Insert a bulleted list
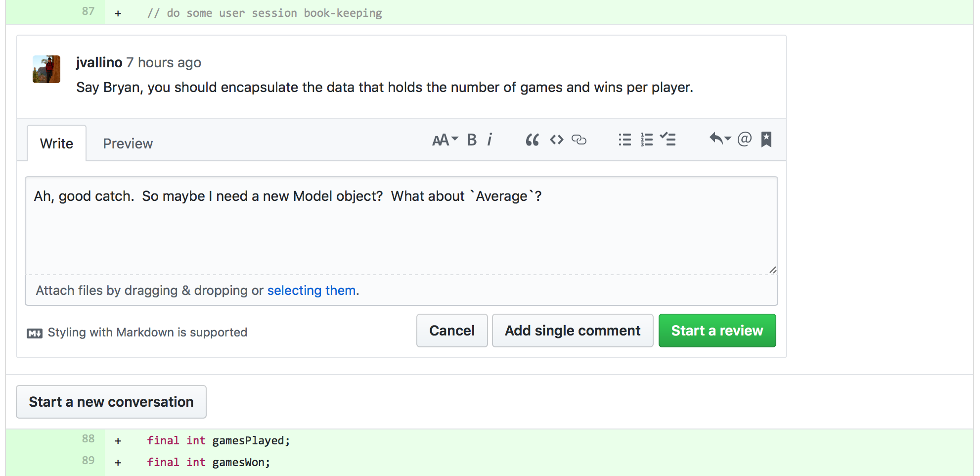The height and width of the screenshot is (476, 980). 624,140
